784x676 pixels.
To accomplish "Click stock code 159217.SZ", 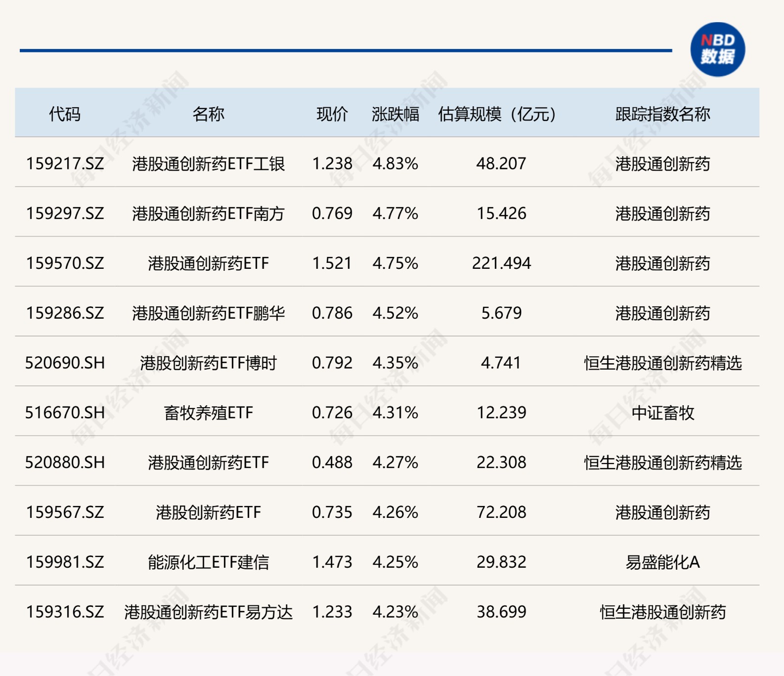I will 65,164.
